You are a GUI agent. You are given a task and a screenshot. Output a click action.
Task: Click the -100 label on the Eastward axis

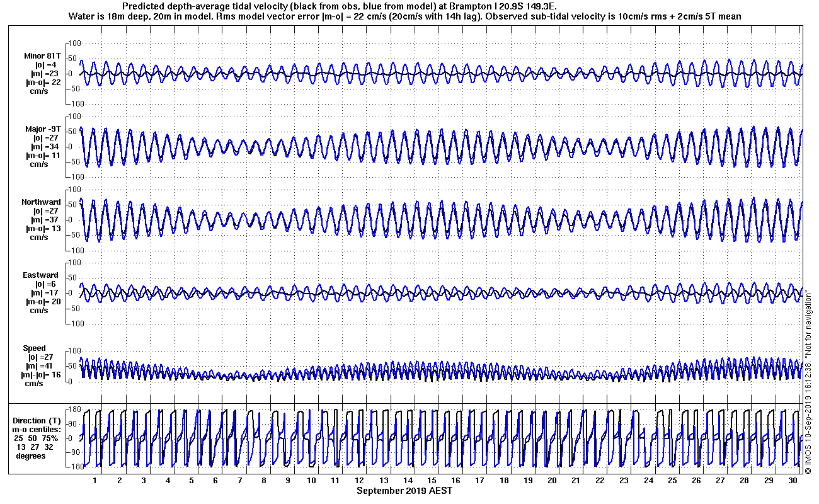click(x=74, y=324)
